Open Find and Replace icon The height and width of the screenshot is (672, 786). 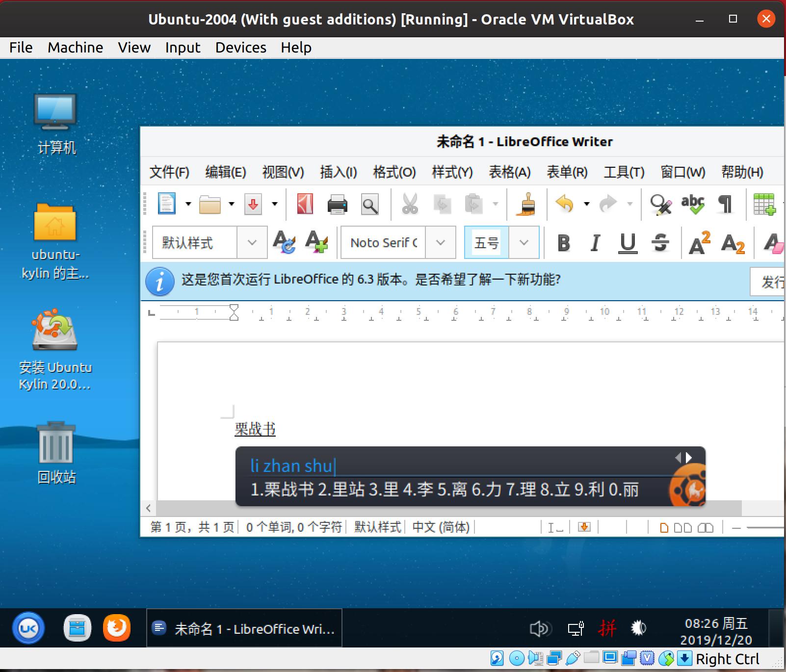pos(661,204)
